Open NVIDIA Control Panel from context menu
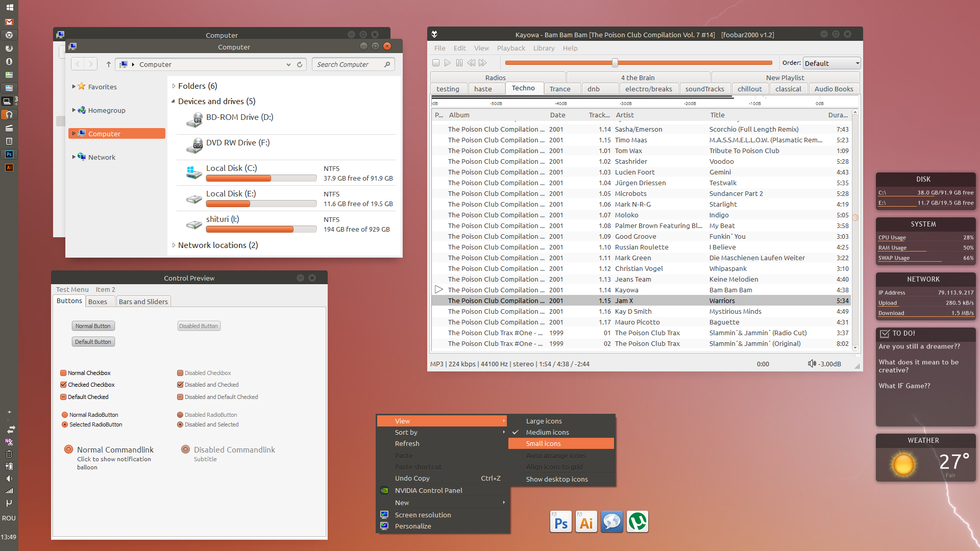Viewport: 980px width, 551px height. click(x=443, y=490)
